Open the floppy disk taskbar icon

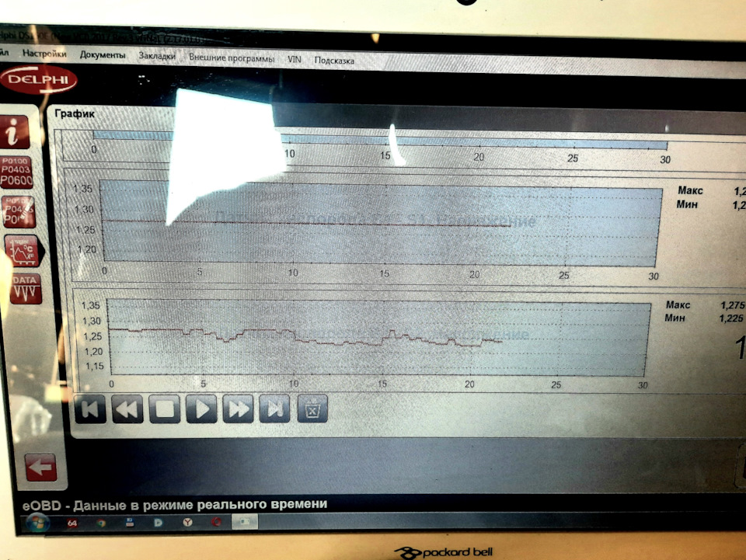tap(130, 523)
